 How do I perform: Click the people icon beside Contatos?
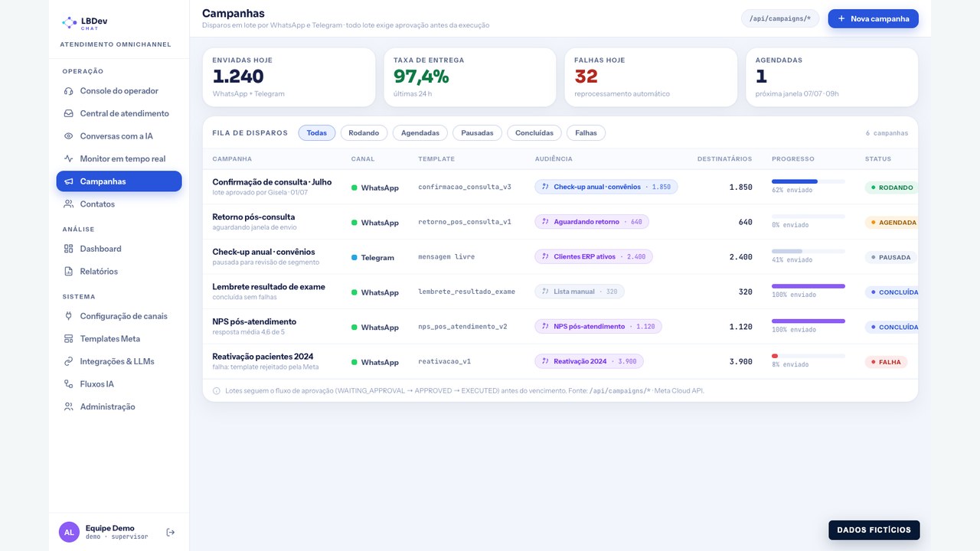pos(69,204)
